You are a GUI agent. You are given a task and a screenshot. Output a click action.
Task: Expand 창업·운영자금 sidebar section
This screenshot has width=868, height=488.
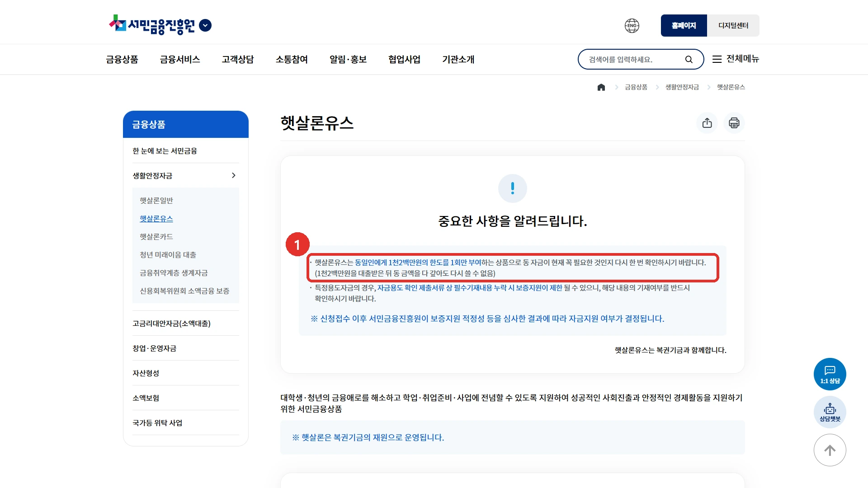[185, 348]
